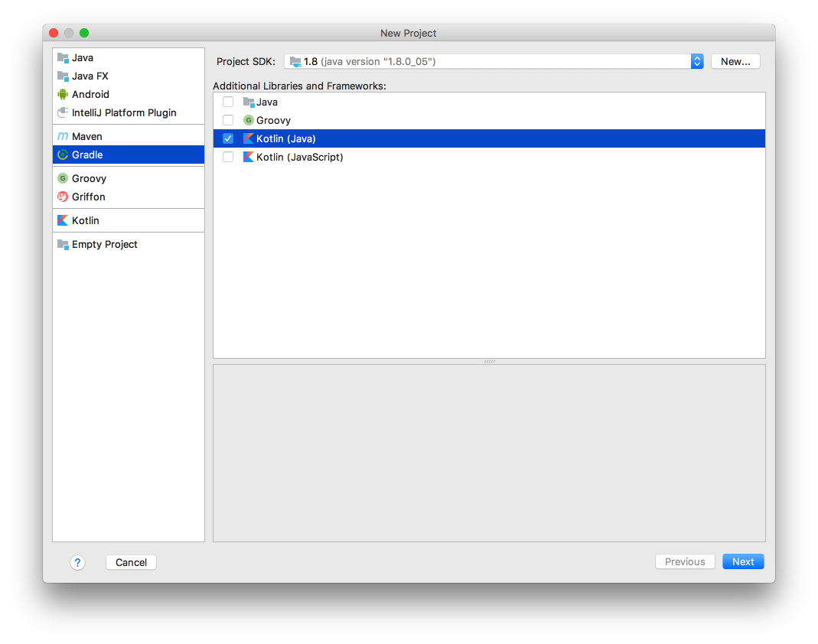Select Gradle project type
This screenshot has width=818, height=644.
[x=129, y=154]
